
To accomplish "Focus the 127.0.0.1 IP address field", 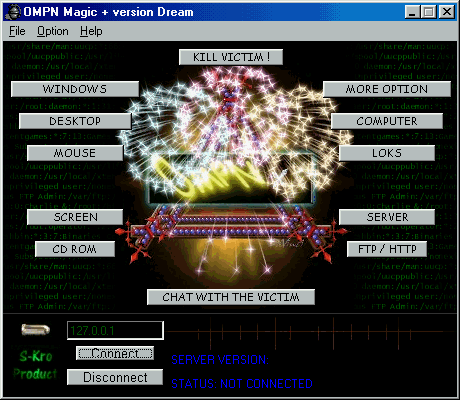I will pos(115,330).
